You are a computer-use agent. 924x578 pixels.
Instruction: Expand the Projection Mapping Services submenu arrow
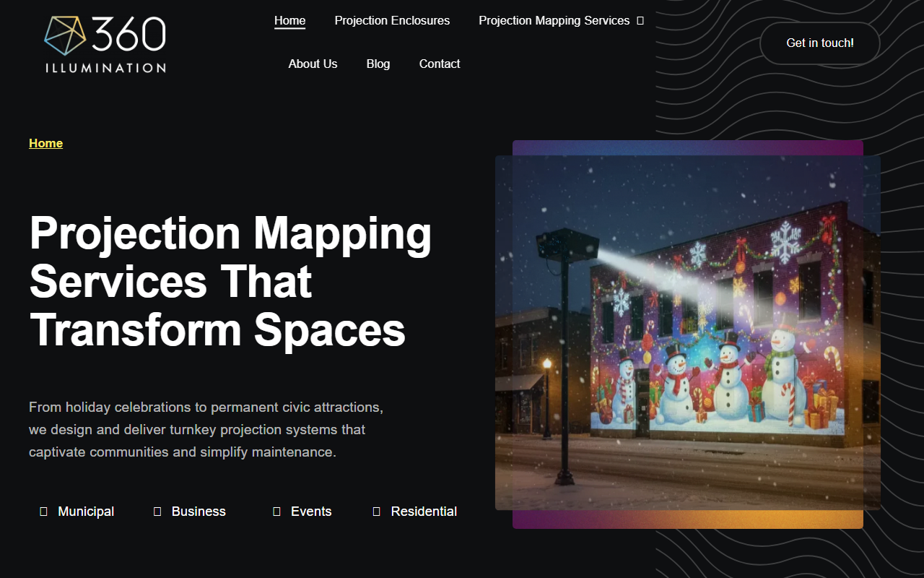coord(640,21)
